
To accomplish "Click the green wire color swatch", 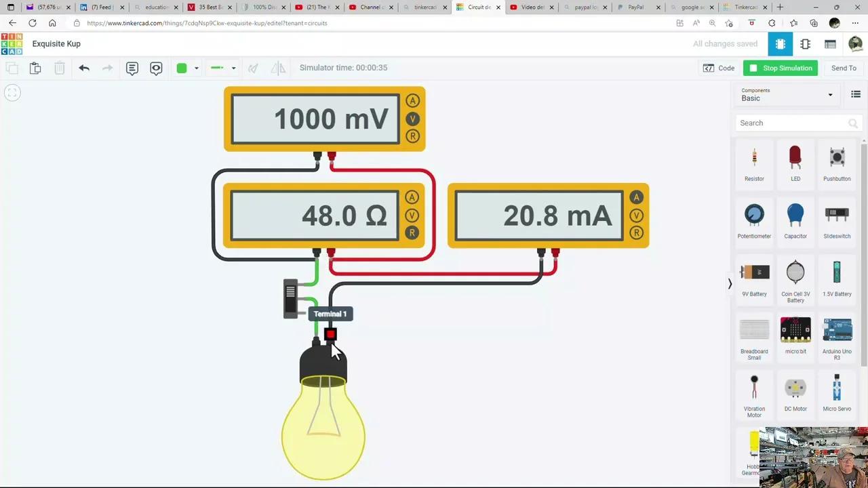I will point(181,68).
